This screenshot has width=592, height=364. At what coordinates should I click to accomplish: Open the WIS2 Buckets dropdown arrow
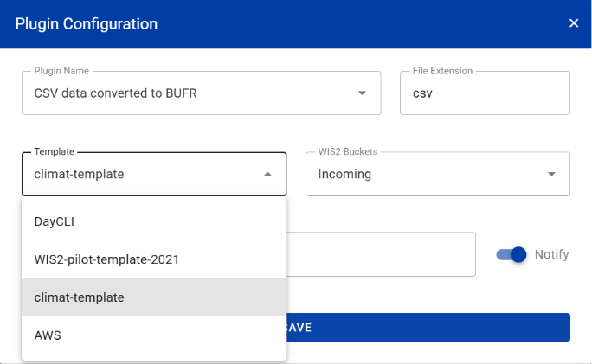click(551, 174)
